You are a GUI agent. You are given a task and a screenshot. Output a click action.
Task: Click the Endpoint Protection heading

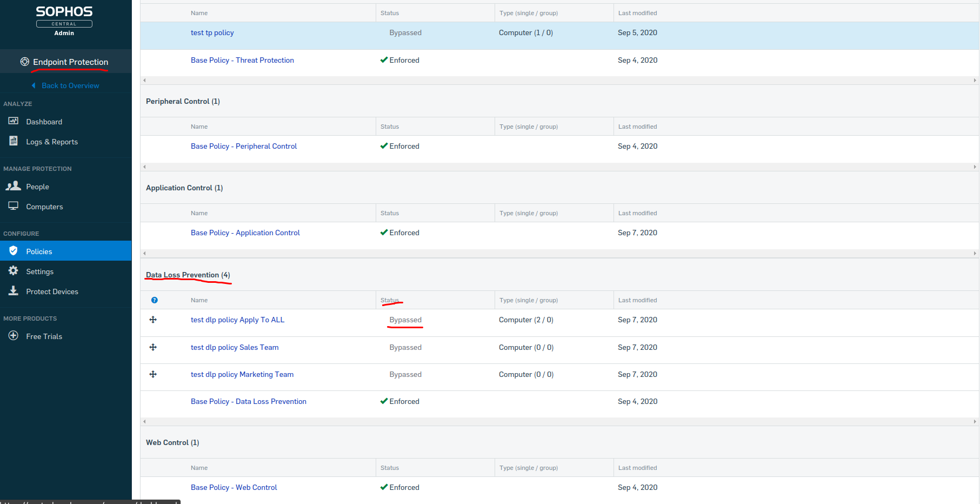(71, 62)
